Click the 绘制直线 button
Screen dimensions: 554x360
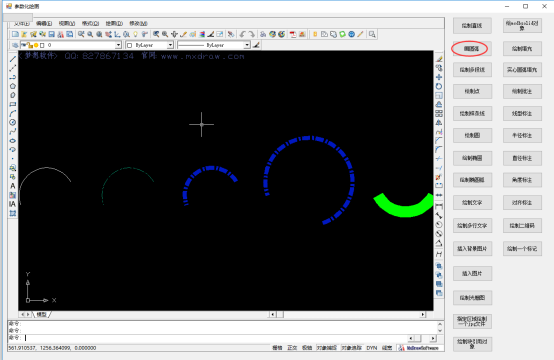pos(472,25)
